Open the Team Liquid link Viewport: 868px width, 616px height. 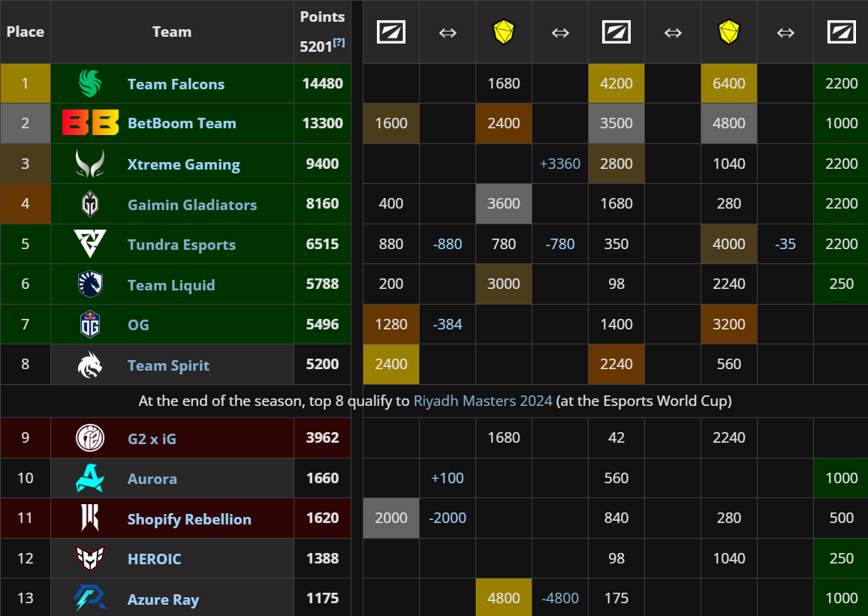click(x=171, y=285)
